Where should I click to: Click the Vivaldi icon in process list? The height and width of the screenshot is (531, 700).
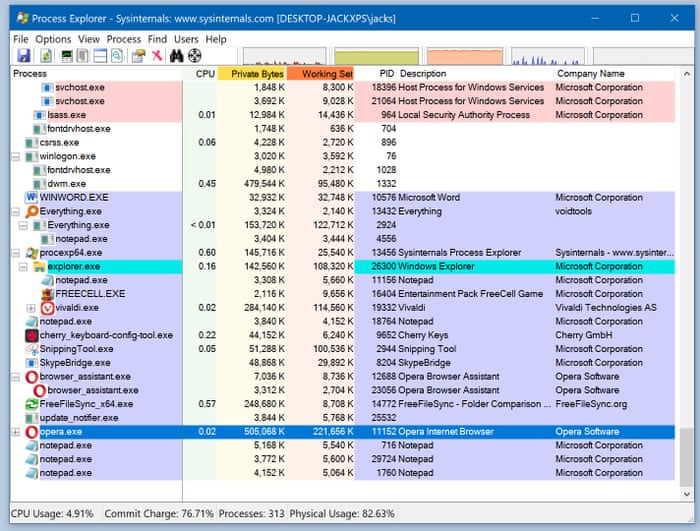click(x=47, y=308)
